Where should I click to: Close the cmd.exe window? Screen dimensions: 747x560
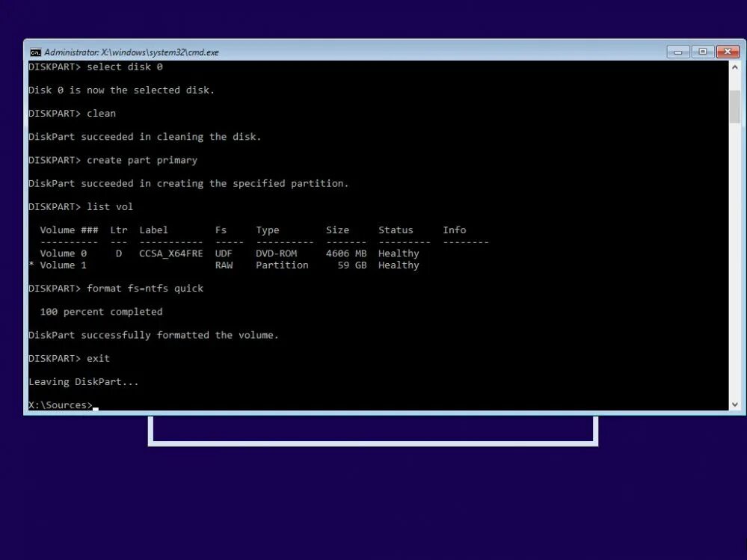[x=728, y=52]
